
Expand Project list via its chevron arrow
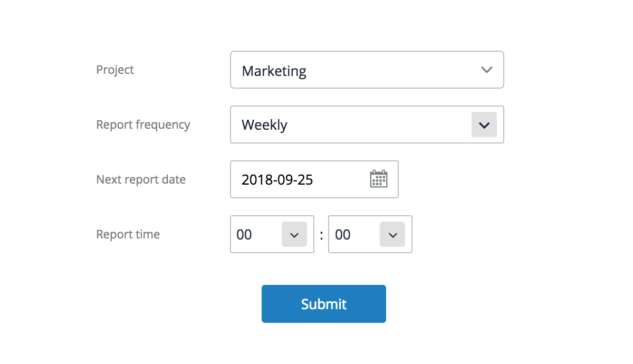(487, 70)
